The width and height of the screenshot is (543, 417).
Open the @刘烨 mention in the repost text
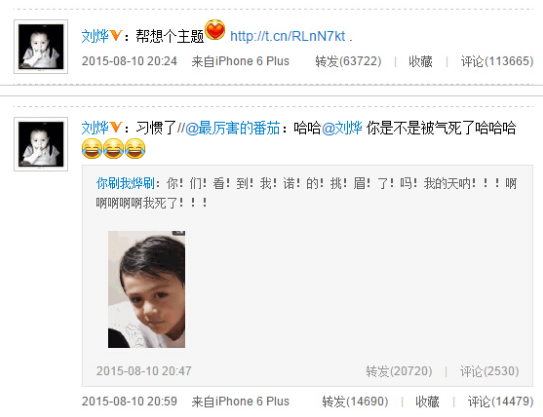pyautogui.click(x=342, y=128)
